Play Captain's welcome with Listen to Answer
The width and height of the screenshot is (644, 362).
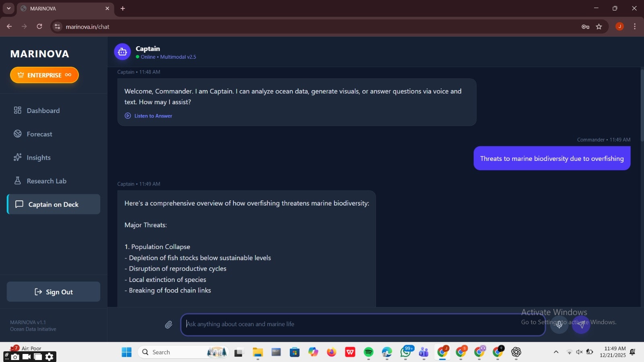[x=148, y=116]
